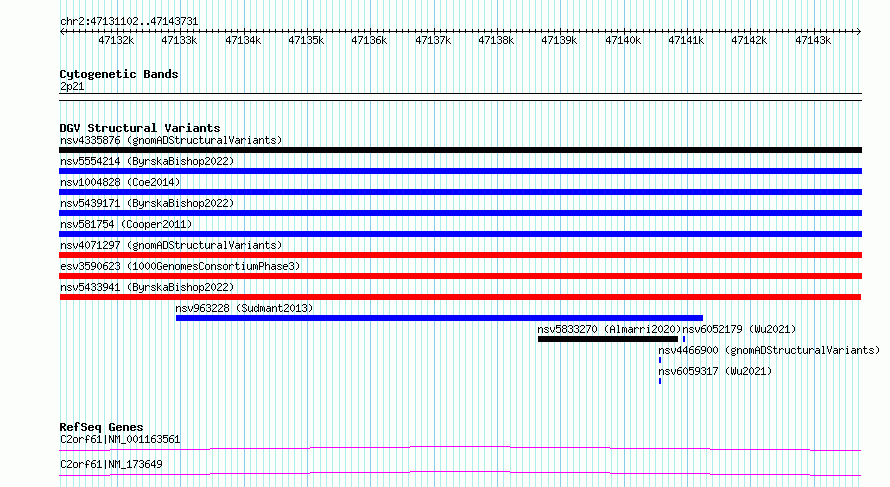Click the small blue marker below nsv6059317
The image size is (890, 487).
[x=660, y=381]
